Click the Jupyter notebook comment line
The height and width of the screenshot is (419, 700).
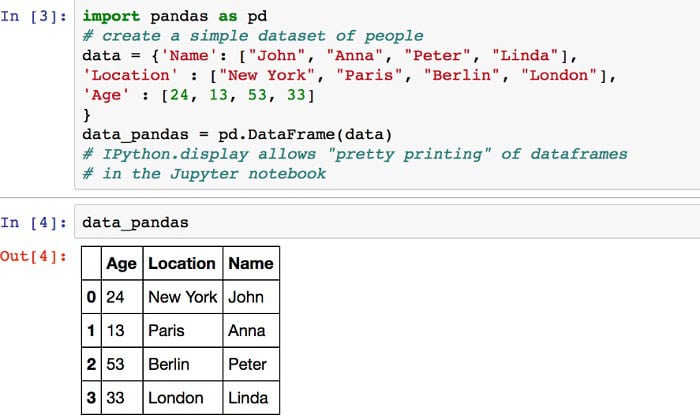point(204,174)
